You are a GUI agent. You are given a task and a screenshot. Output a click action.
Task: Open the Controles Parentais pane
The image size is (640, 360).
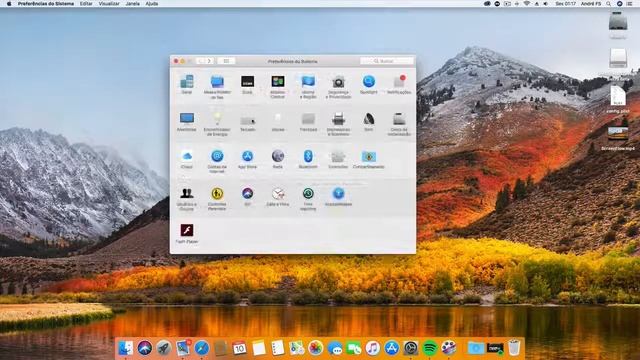(217, 199)
